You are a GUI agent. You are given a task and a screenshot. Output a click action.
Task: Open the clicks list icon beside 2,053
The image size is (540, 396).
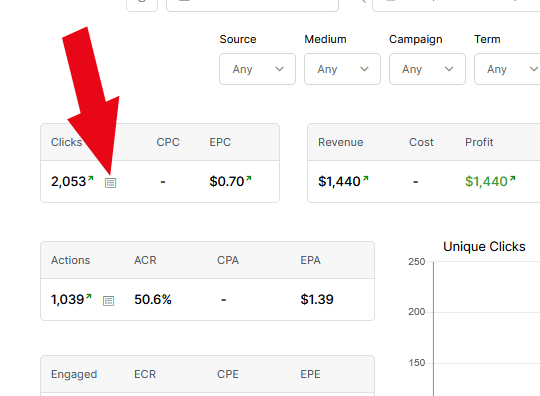point(111,183)
